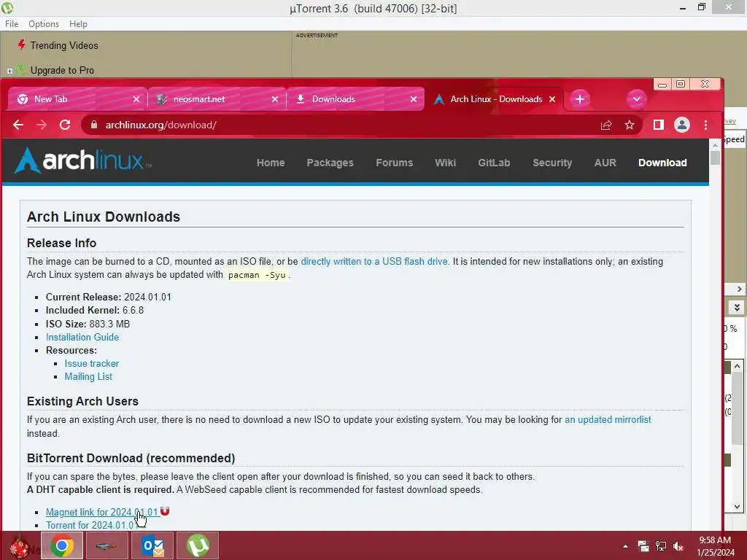
Task: Select Upgrade to Pro in uTorrent sidebar
Action: tap(62, 70)
